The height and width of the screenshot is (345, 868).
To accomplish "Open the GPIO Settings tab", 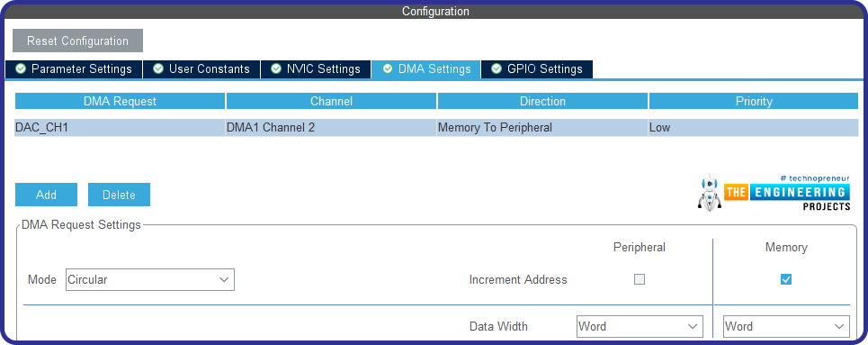I will (537, 68).
